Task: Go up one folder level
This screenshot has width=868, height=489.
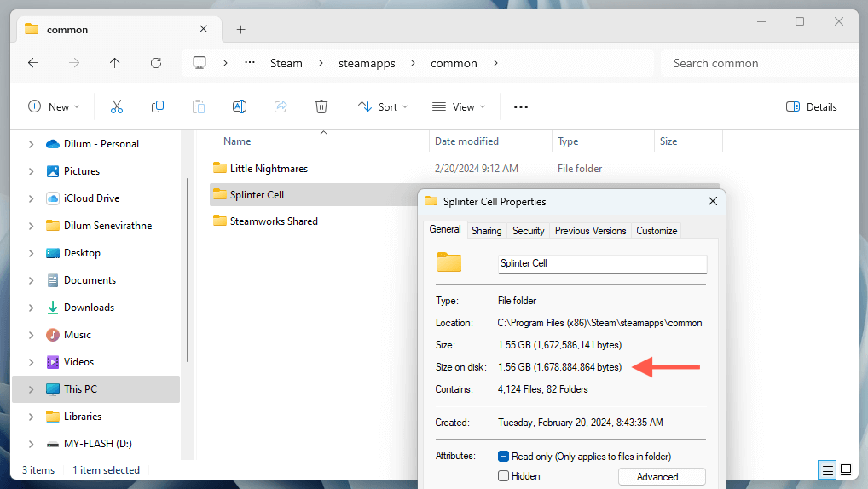Action: coord(115,63)
